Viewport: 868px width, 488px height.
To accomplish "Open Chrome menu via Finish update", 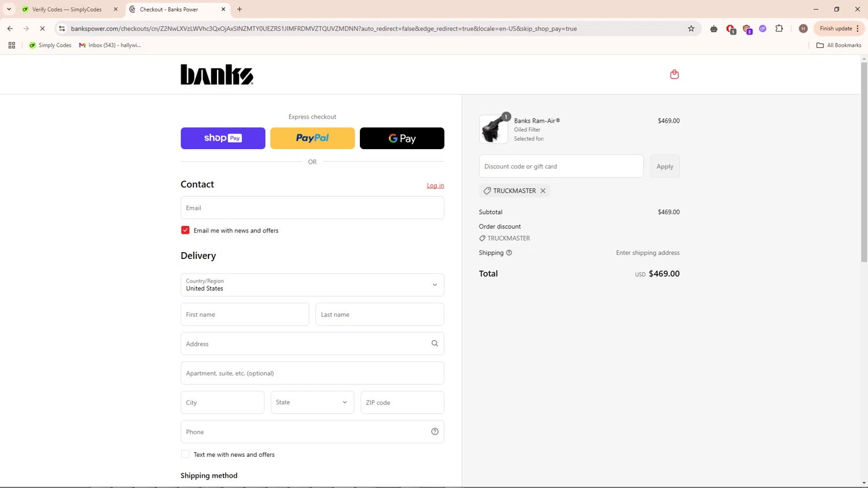I will 840,28.
